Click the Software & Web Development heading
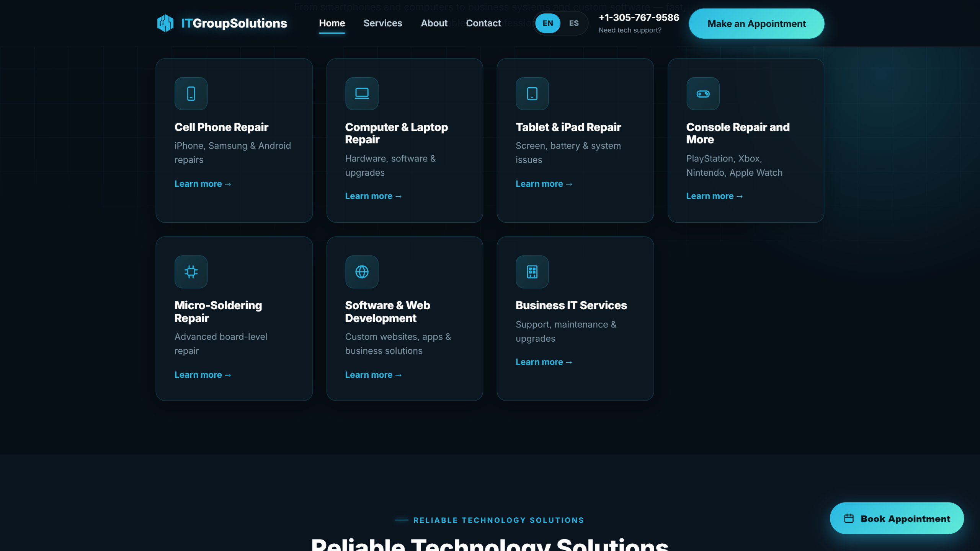Screen dimensions: 980x551 (387, 311)
